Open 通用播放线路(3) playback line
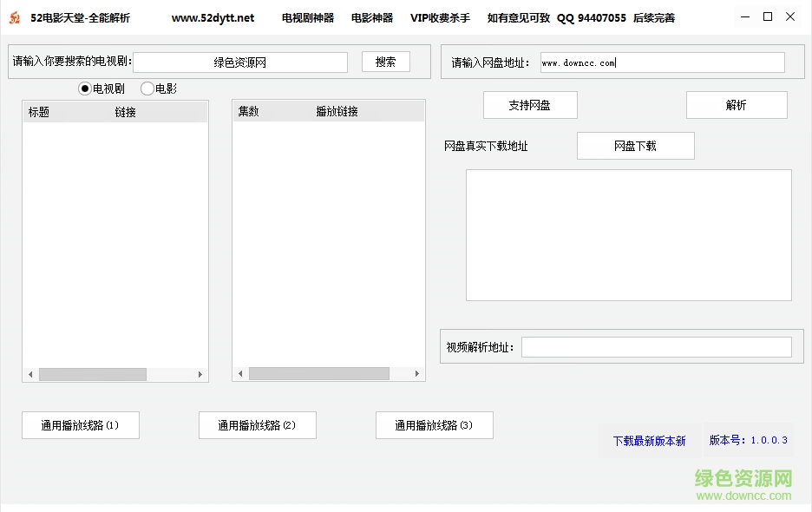 coord(434,425)
